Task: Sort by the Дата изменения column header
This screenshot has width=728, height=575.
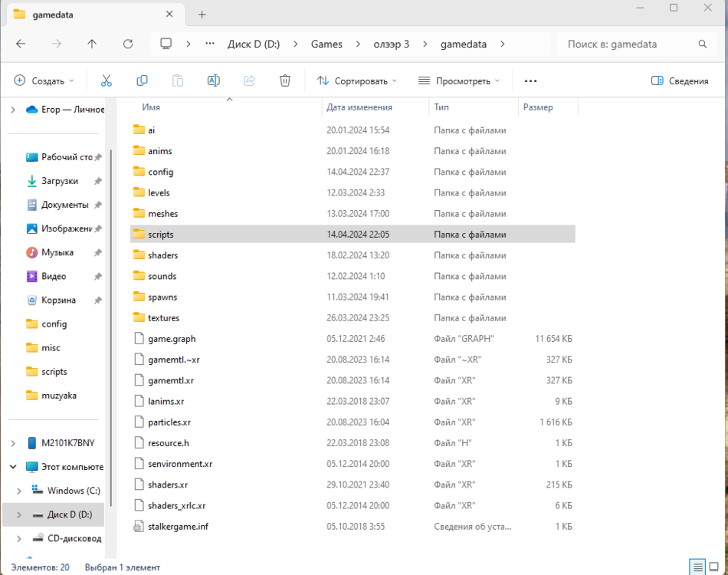Action: click(359, 107)
